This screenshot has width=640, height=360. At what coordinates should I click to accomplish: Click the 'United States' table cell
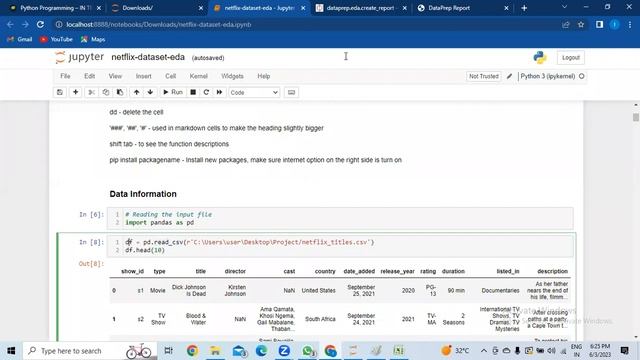tap(318, 291)
